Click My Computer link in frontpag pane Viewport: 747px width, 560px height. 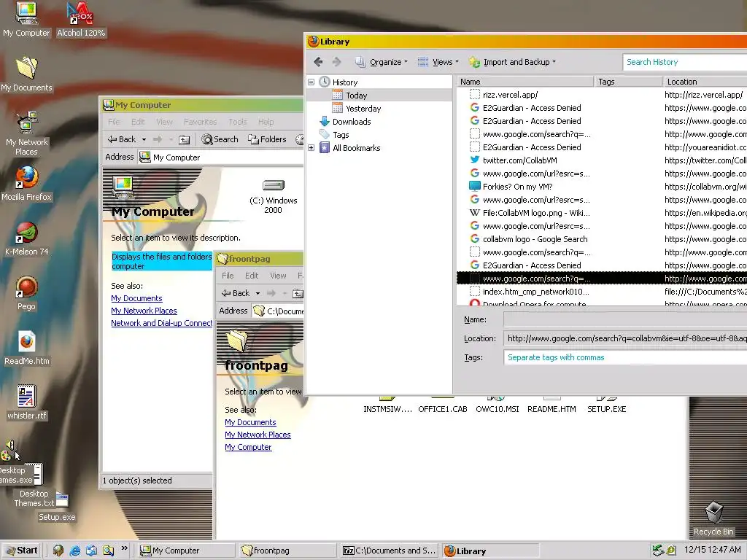click(x=248, y=447)
